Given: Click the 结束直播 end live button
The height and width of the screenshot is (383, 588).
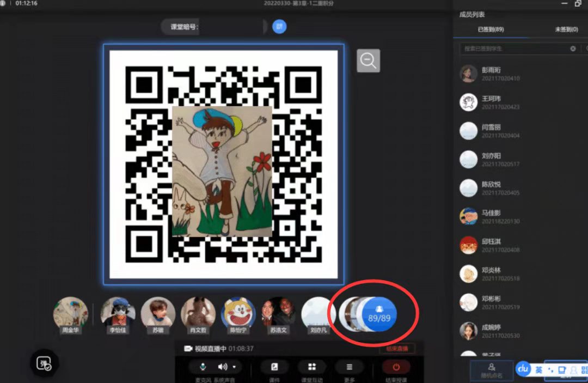Looking at the screenshot, I should pyautogui.click(x=396, y=349).
